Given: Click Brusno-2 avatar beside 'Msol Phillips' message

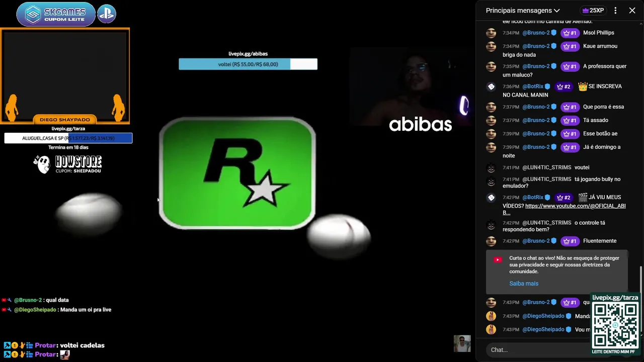Looking at the screenshot, I should coord(491,33).
